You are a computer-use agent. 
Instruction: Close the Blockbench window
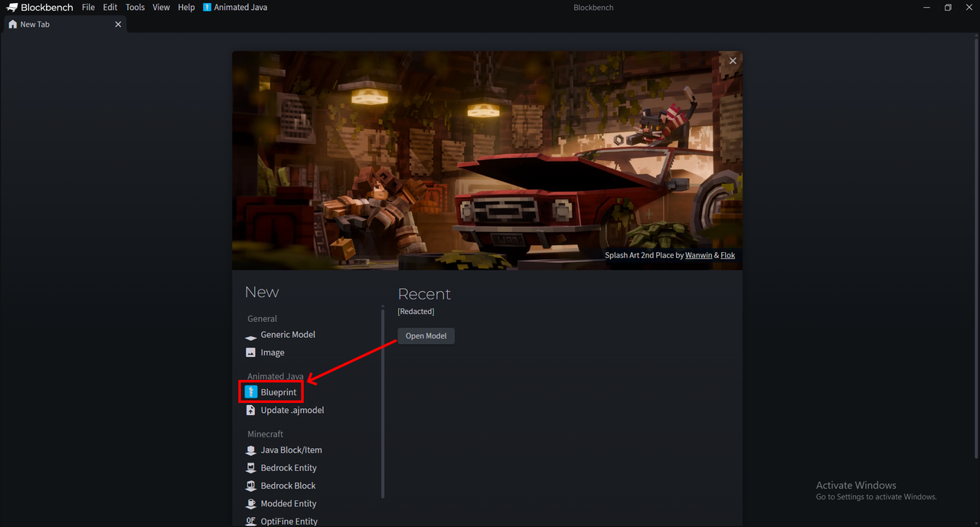[969, 8]
